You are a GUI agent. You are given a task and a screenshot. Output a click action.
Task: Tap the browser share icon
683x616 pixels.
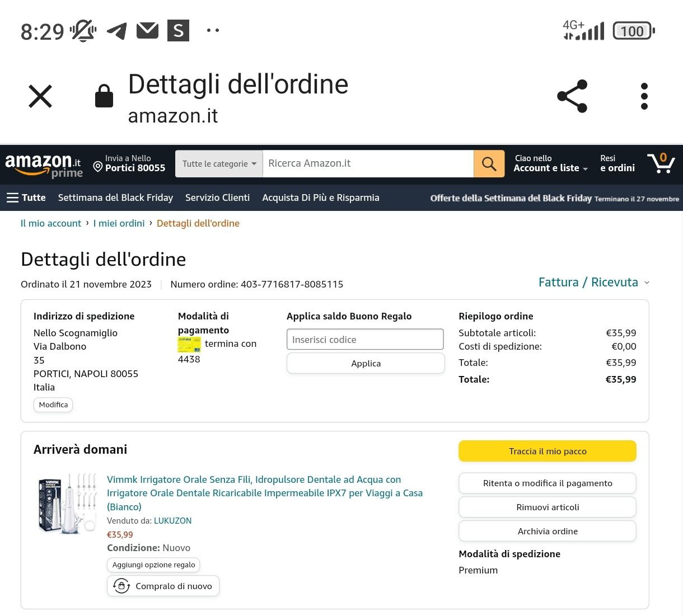point(572,96)
